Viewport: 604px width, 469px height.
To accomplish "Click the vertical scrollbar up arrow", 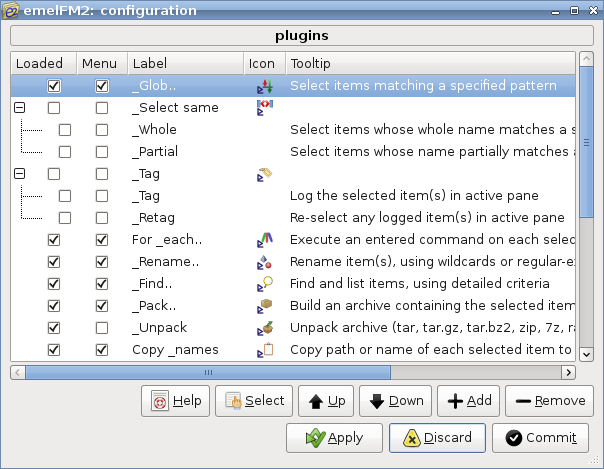I will [586, 59].
